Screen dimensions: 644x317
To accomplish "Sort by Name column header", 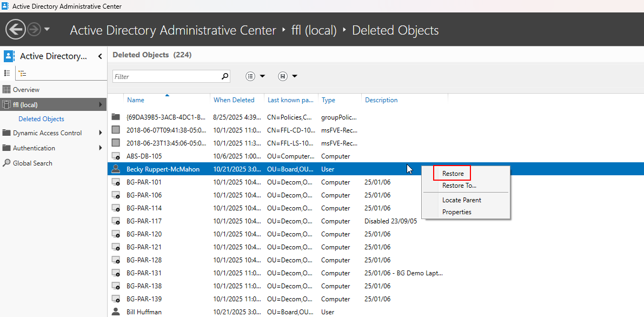I will 135,100.
